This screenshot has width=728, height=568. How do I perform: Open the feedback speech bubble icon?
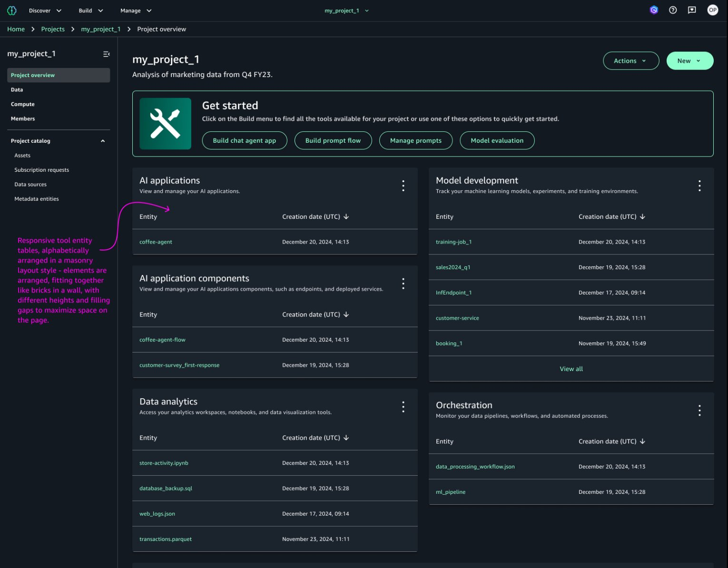(692, 10)
